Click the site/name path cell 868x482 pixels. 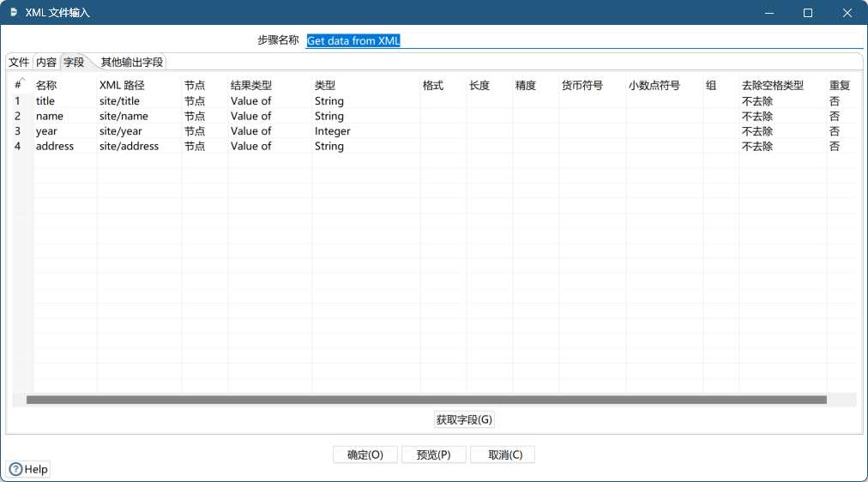click(x=139, y=116)
